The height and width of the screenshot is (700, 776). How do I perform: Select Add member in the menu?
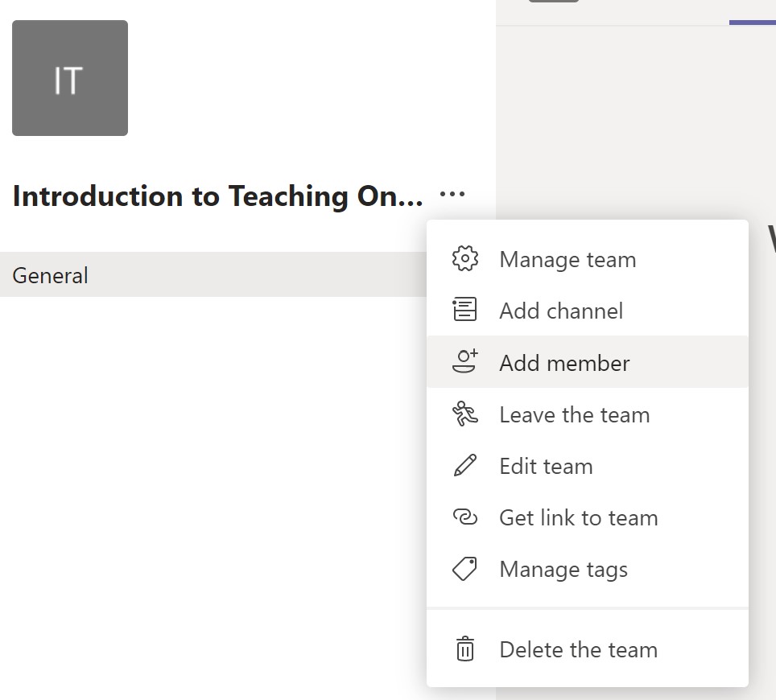pyautogui.click(x=564, y=362)
